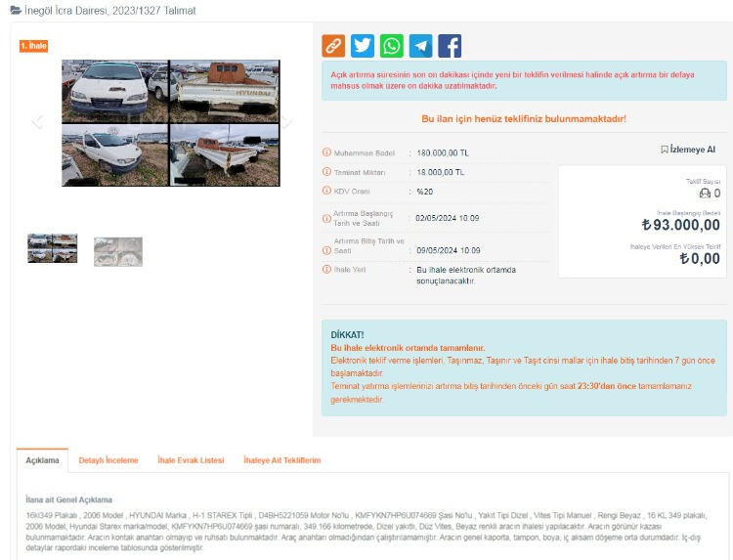Screen dimensions: 733x560
Task: Switch to the Detaylı İnceleme tab
Action: [108, 460]
